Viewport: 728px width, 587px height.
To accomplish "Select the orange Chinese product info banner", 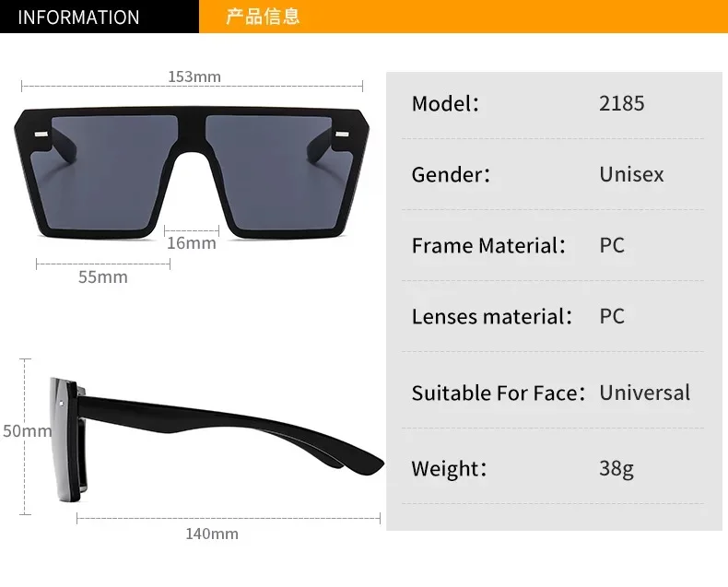I will [464, 17].
